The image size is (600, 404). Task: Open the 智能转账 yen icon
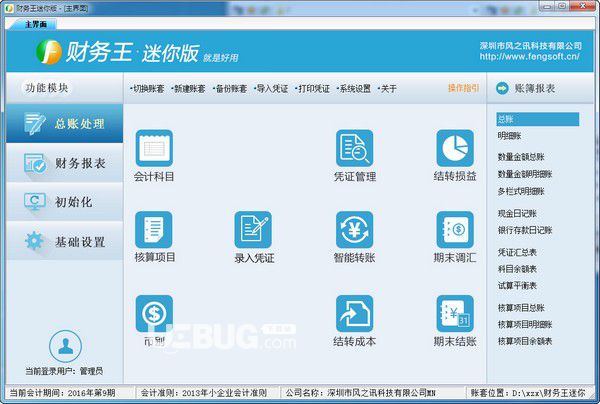coord(354,230)
